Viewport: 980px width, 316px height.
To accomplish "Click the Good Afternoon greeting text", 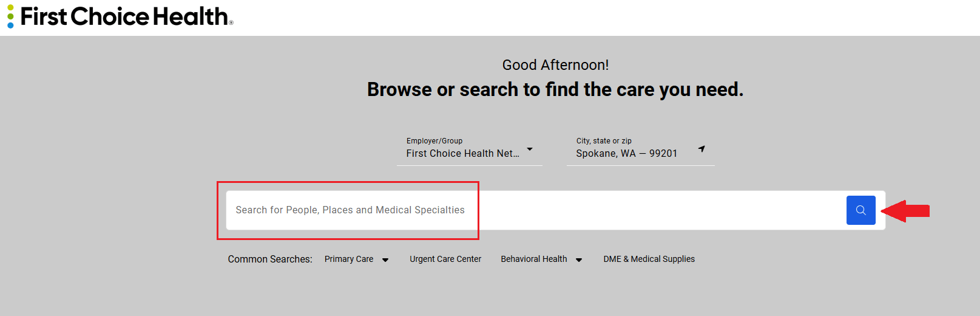I will [x=555, y=65].
